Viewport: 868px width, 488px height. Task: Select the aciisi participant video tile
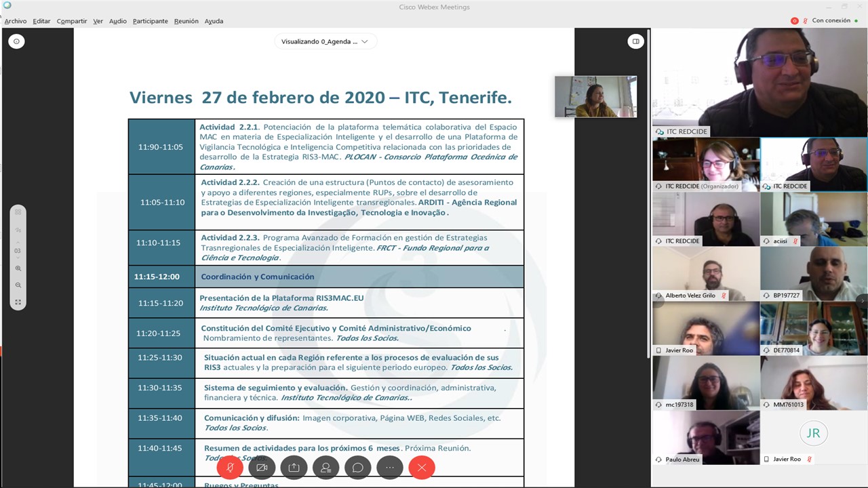814,219
